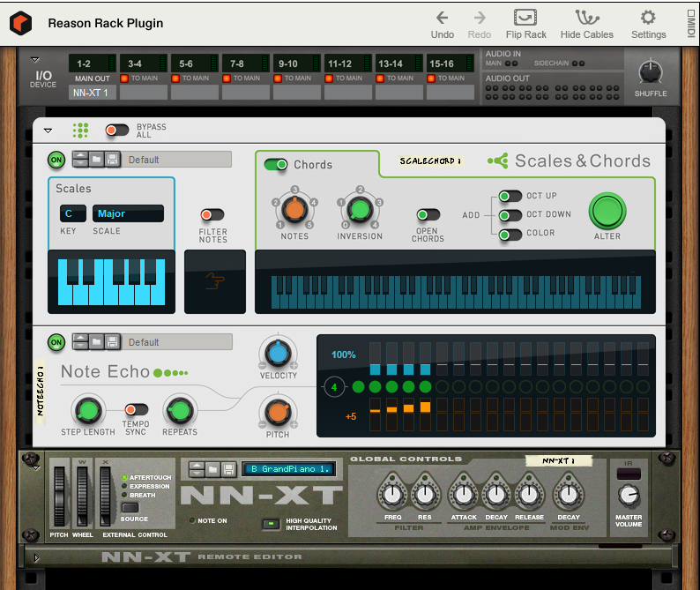The height and width of the screenshot is (590, 700).
Task: Open the Major scale selector
Action: point(128,213)
